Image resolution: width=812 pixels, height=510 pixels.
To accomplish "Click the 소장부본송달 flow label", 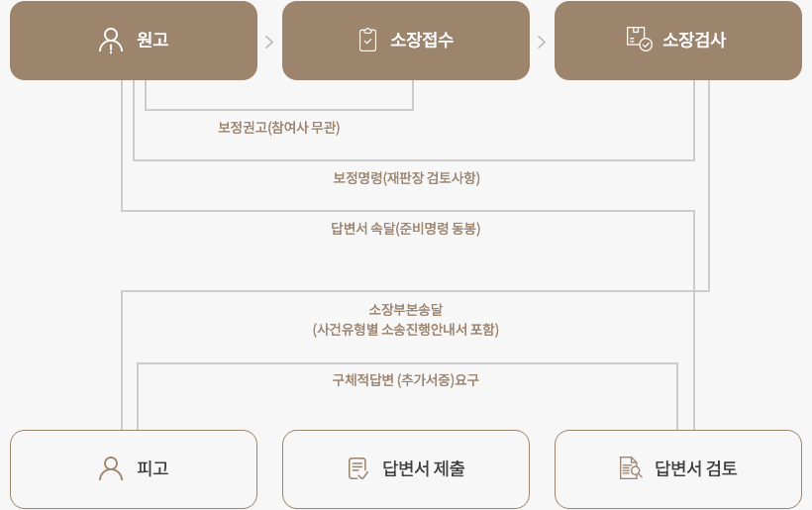I will pyautogui.click(x=405, y=310).
